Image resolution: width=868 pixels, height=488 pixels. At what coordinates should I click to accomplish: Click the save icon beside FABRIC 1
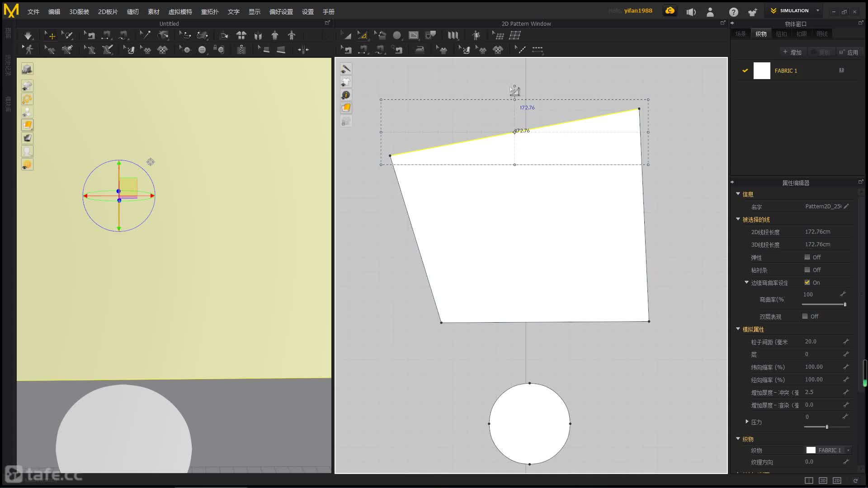(841, 70)
